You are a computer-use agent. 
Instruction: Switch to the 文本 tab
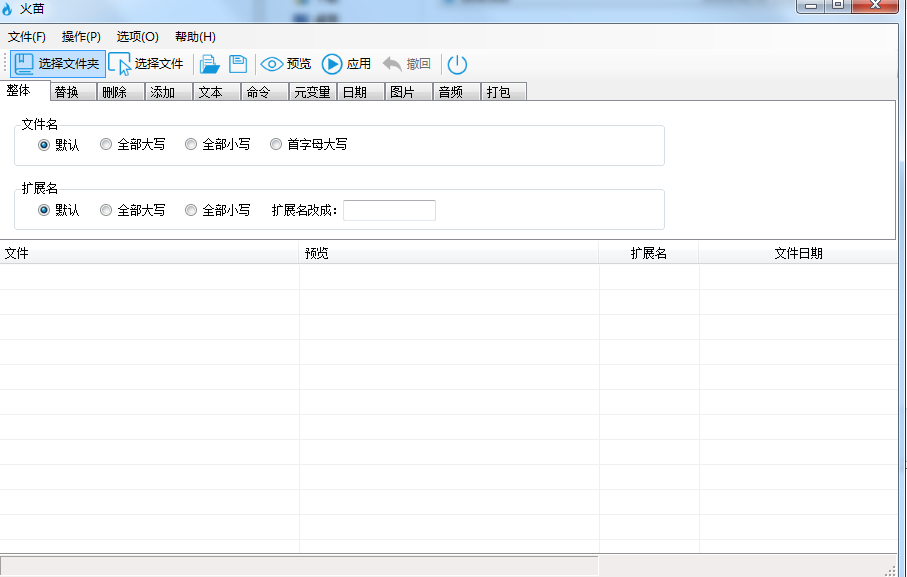click(217, 92)
